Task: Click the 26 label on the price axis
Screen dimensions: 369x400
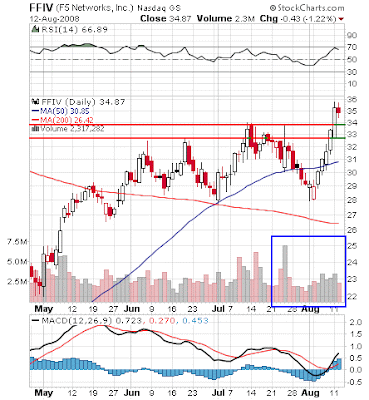Action: (x=352, y=230)
